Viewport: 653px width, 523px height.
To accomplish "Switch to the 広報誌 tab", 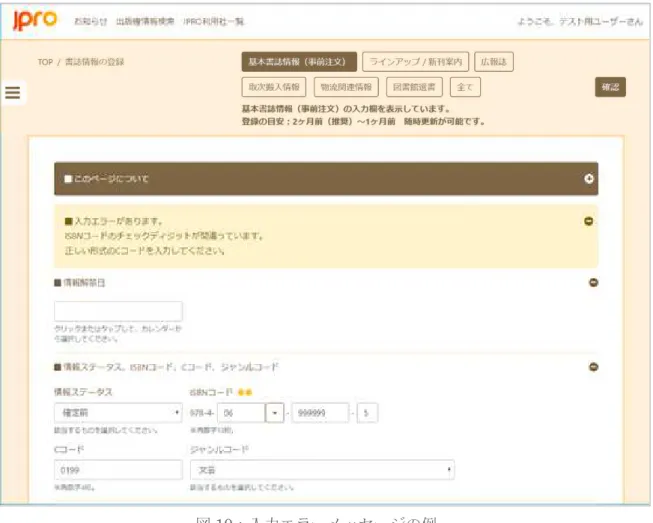I will 493,62.
